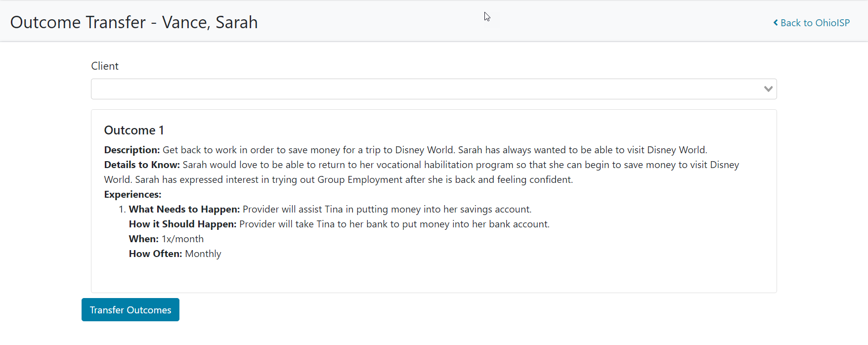Viewport: 868px width, 345px height.
Task: Click the 1x/month value text
Action: click(x=183, y=239)
